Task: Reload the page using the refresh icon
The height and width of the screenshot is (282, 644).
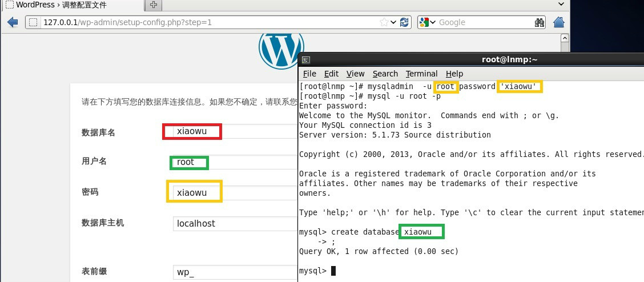Action: pyautogui.click(x=404, y=22)
